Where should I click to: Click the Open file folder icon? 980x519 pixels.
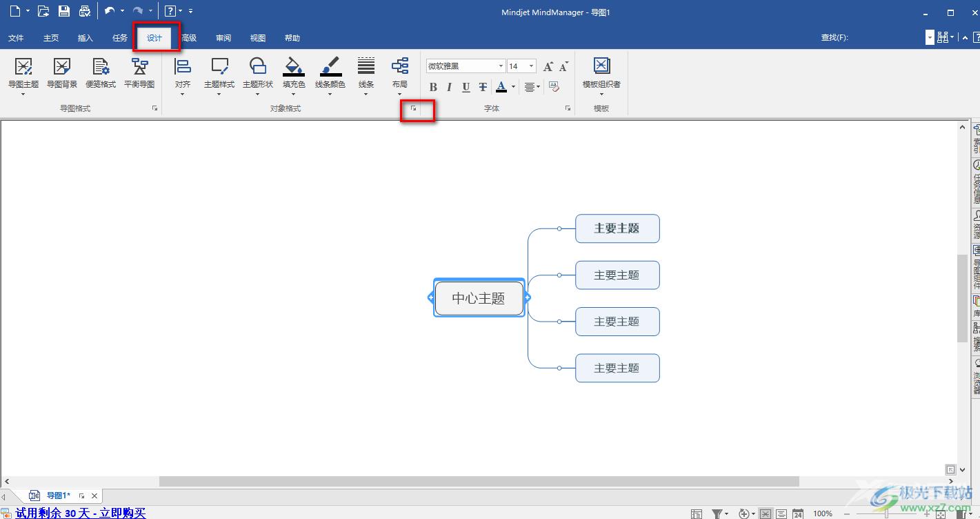(43, 11)
